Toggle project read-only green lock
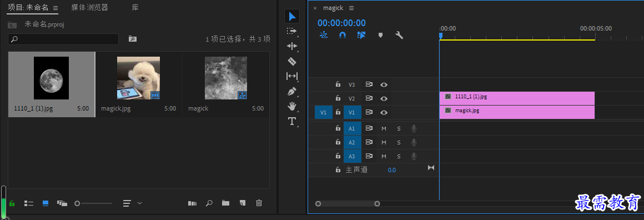The image size is (644, 220). (12, 203)
